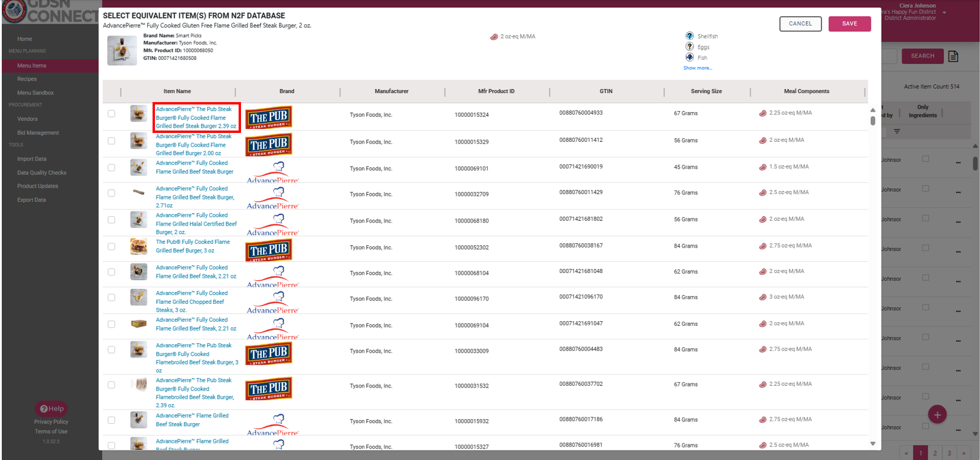Click AdvancePierre logo for product 10000069101

tap(273, 172)
